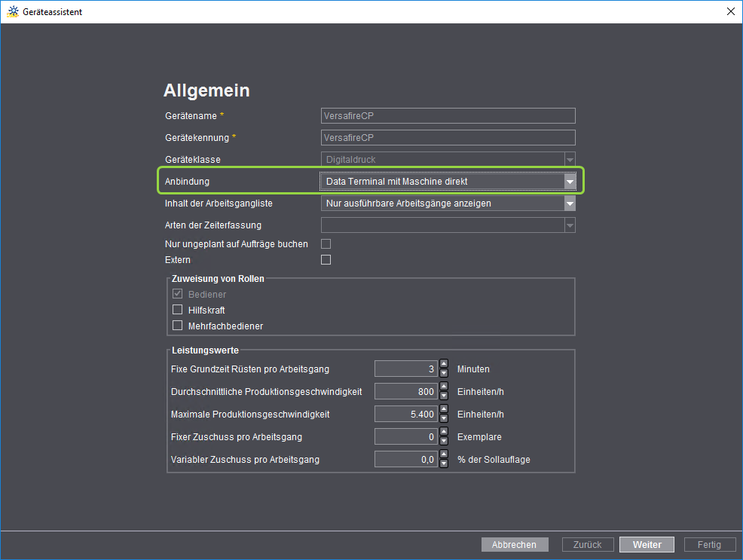
Task: Proceed with the Weiter button
Action: point(647,544)
